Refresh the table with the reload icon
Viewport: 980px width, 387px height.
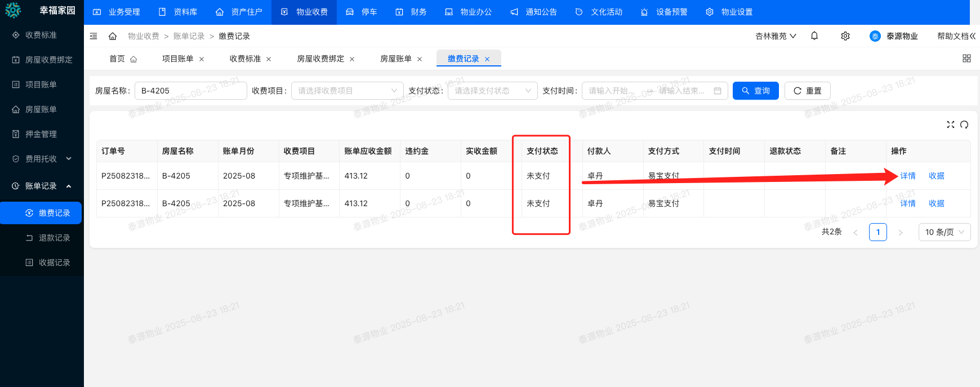tap(964, 124)
